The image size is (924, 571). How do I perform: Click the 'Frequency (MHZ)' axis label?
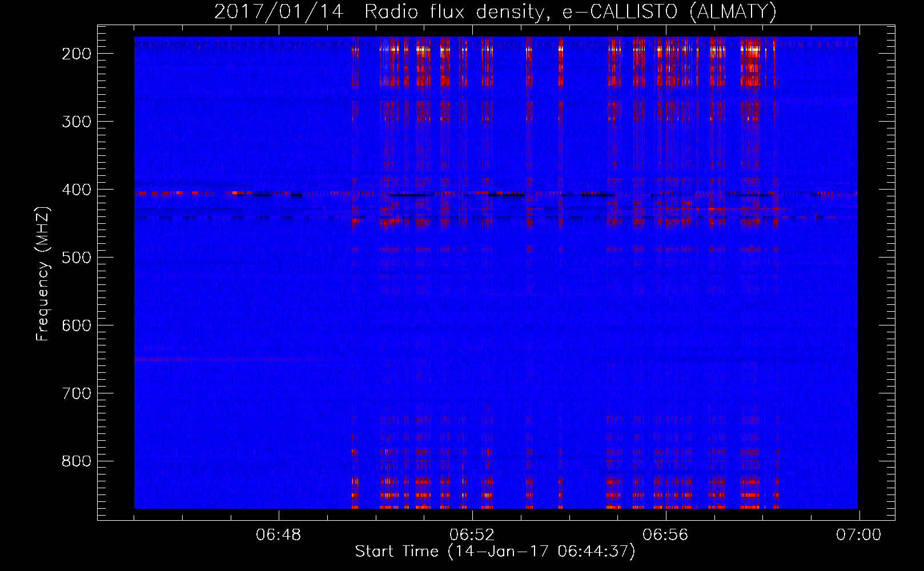pos(43,274)
